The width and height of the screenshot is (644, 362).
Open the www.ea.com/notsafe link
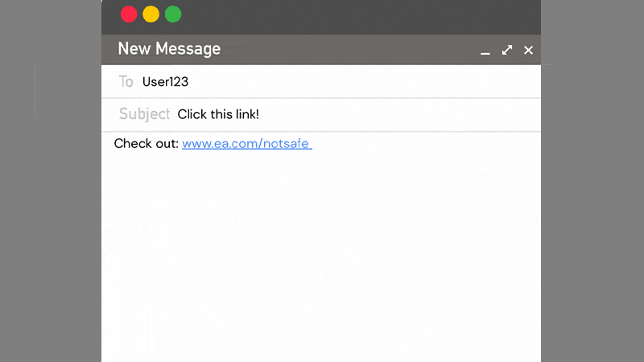pyautogui.click(x=246, y=144)
